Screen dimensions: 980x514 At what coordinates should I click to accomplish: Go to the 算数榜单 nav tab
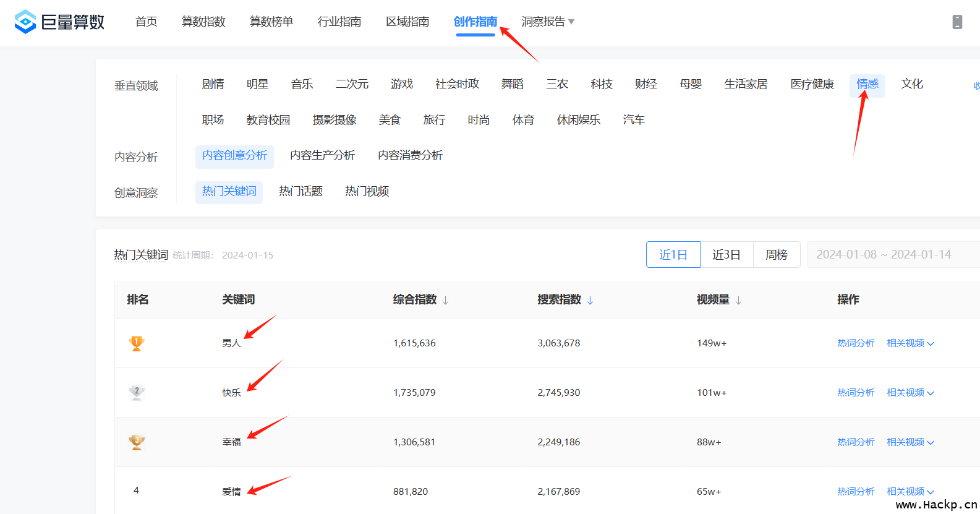click(x=271, y=22)
